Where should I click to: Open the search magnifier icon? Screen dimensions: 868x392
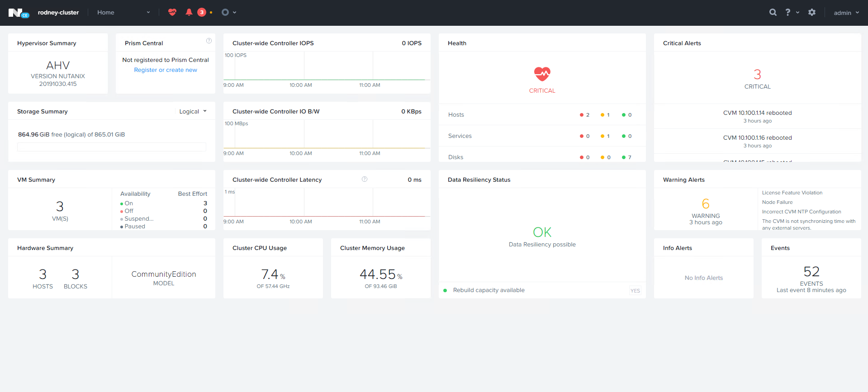[773, 12]
